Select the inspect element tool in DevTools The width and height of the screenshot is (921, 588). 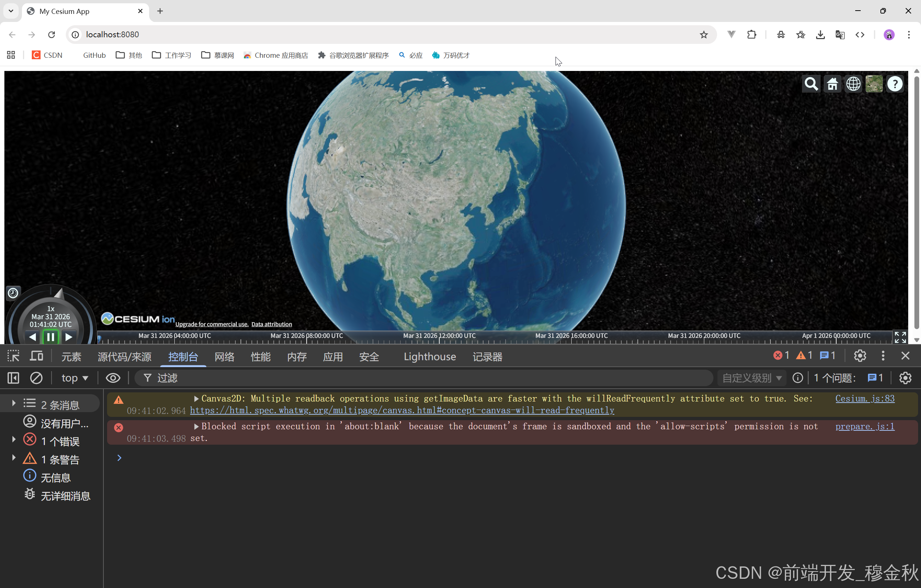point(14,357)
